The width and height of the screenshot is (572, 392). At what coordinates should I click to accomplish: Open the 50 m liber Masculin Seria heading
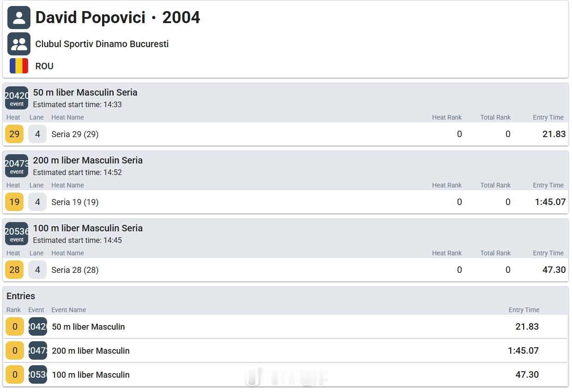pyautogui.click(x=85, y=92)
